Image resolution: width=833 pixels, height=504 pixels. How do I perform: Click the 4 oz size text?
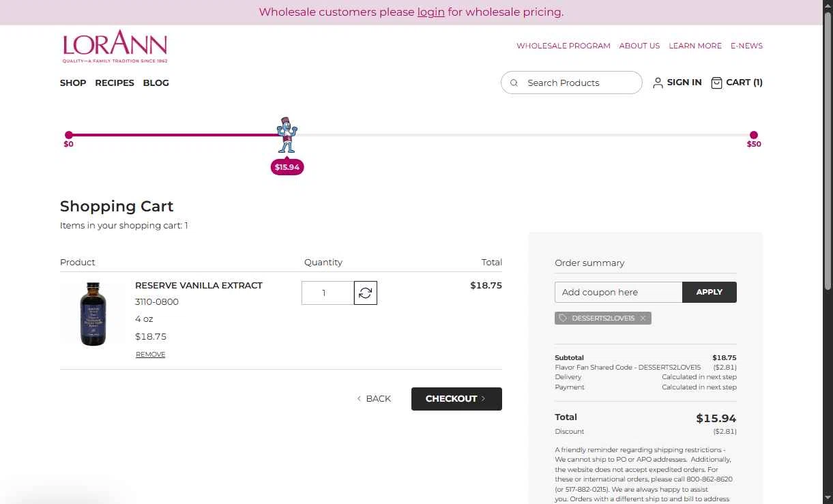(x=144, y=319)
